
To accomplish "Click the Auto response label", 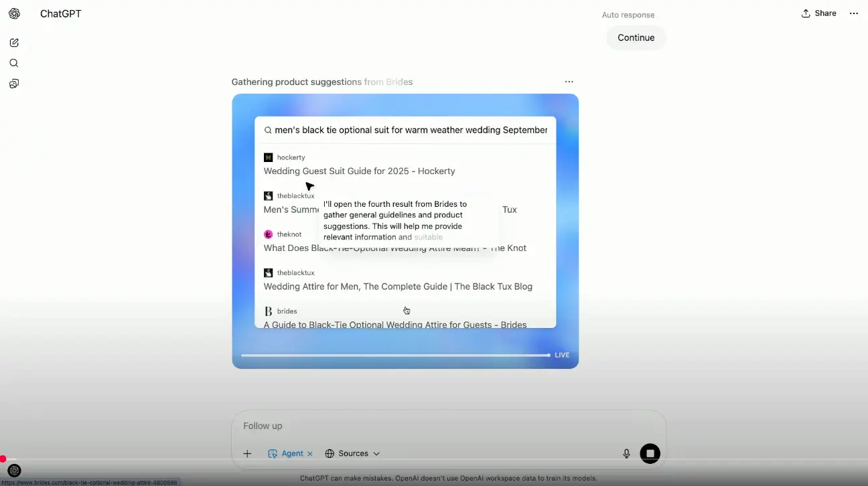I will (x=628, y=15).
